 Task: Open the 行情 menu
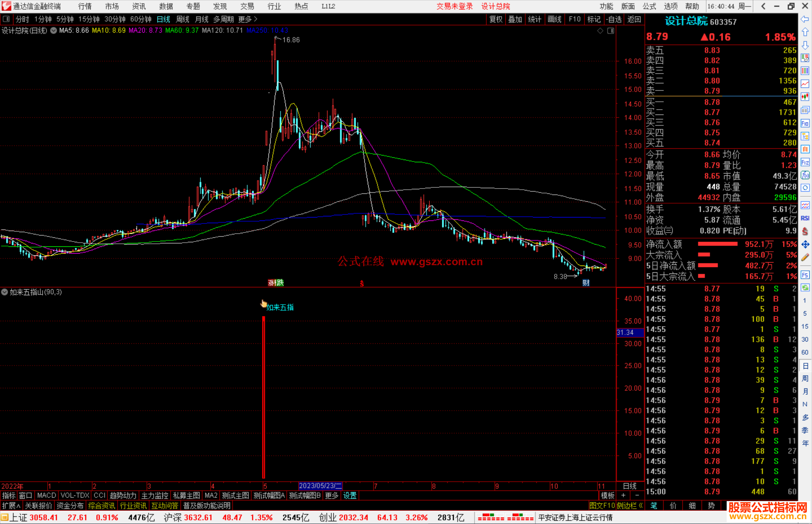(85, 6)
